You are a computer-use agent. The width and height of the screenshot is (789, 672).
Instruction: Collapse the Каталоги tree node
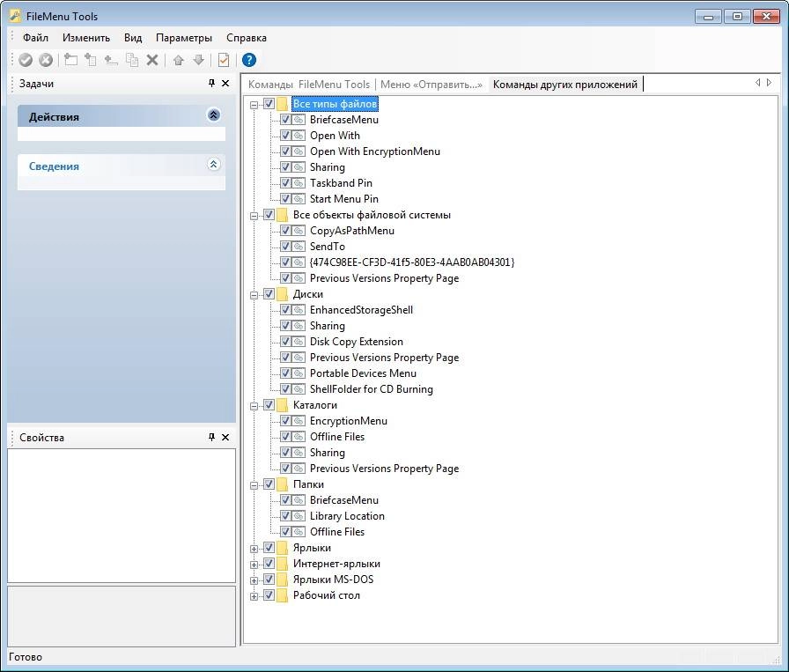(x=254, y=406)
